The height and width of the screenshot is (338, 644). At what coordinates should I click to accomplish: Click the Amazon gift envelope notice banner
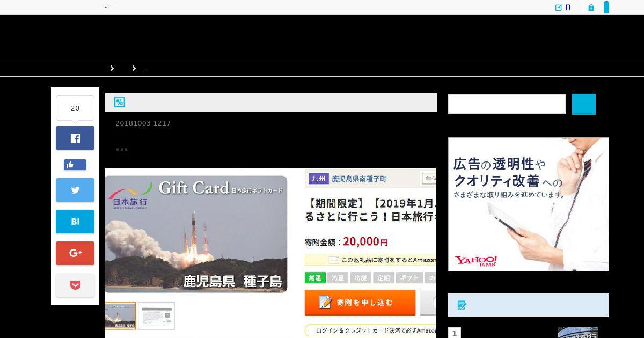[x=370, y=260]
